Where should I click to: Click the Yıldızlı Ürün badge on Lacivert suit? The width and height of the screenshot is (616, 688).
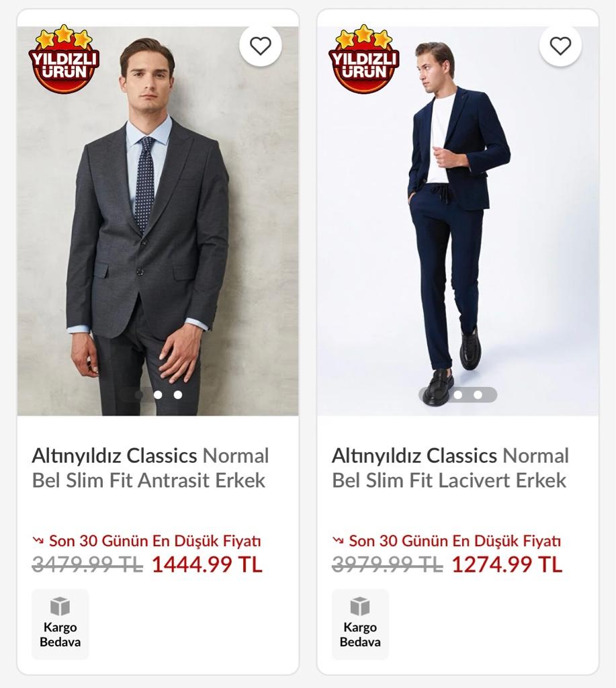click(363, 60)
